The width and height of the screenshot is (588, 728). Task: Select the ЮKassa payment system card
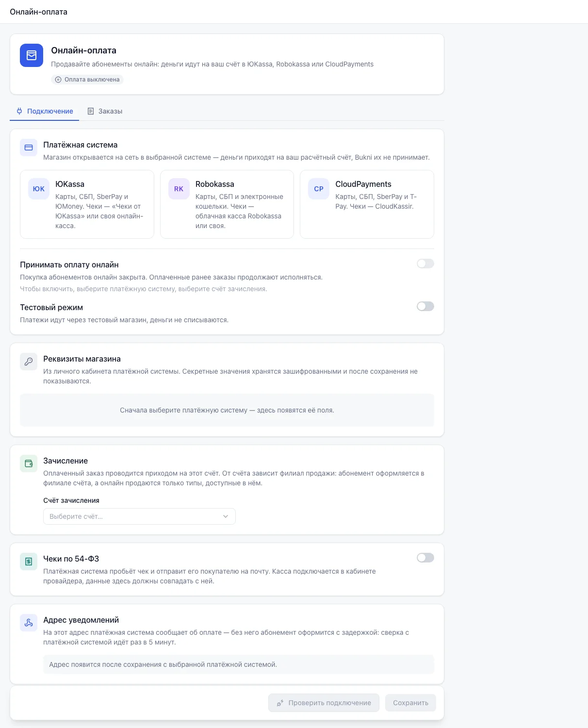pyautogui.click(x=87, y=204)
